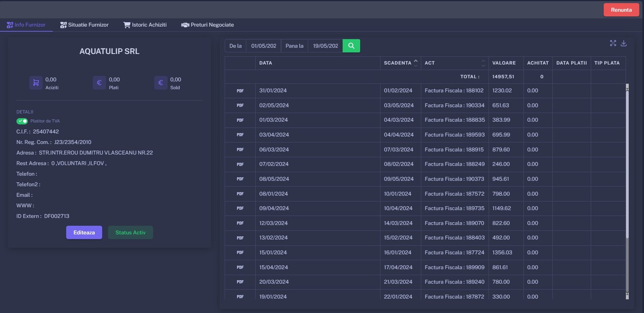Click the download export icon
The image size is (644, 313).
[x=623, y=43]
